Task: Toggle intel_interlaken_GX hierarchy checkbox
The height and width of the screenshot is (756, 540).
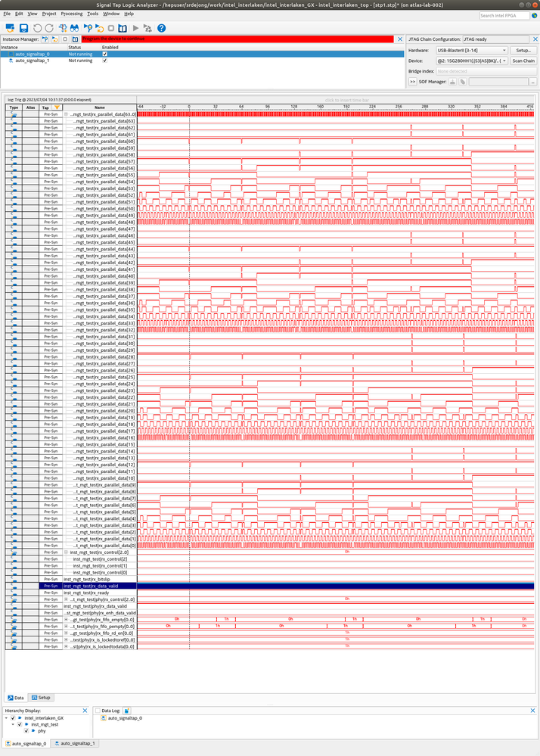Action: click(x=13, y=718)
